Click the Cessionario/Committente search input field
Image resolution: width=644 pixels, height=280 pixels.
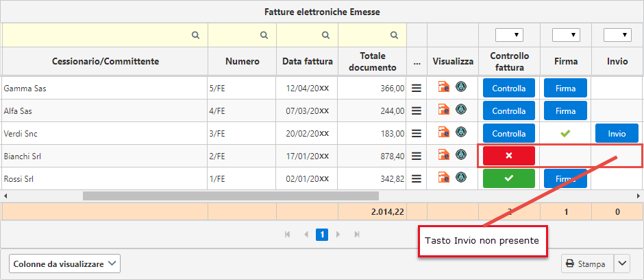(x=105, y=35)
